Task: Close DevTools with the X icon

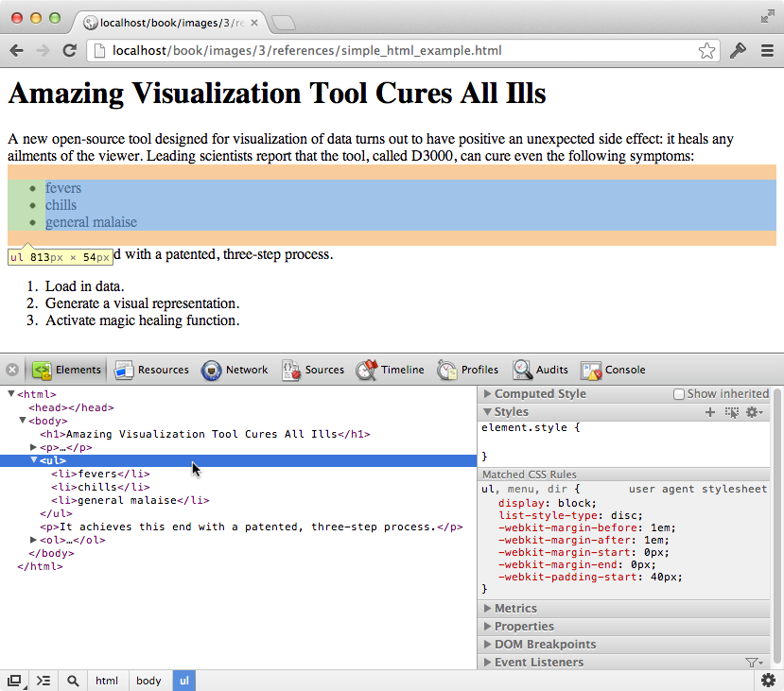Action: tap(12, 370)
